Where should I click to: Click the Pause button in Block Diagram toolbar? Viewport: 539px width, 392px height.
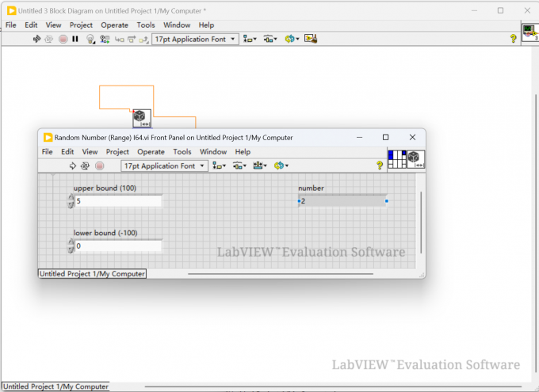75,39
